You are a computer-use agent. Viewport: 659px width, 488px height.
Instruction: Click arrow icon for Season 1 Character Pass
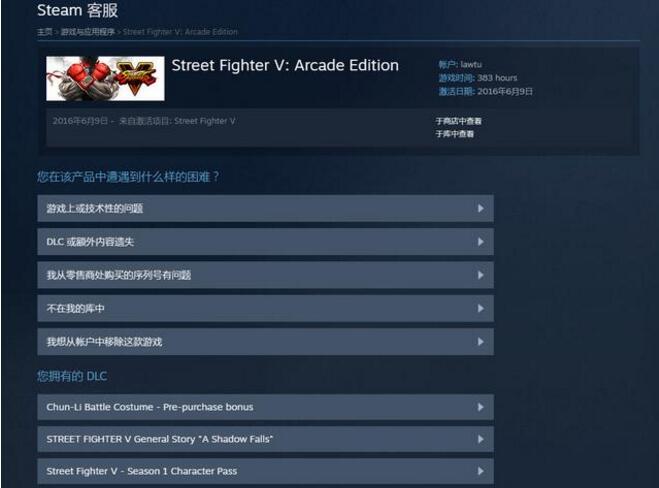480,471
